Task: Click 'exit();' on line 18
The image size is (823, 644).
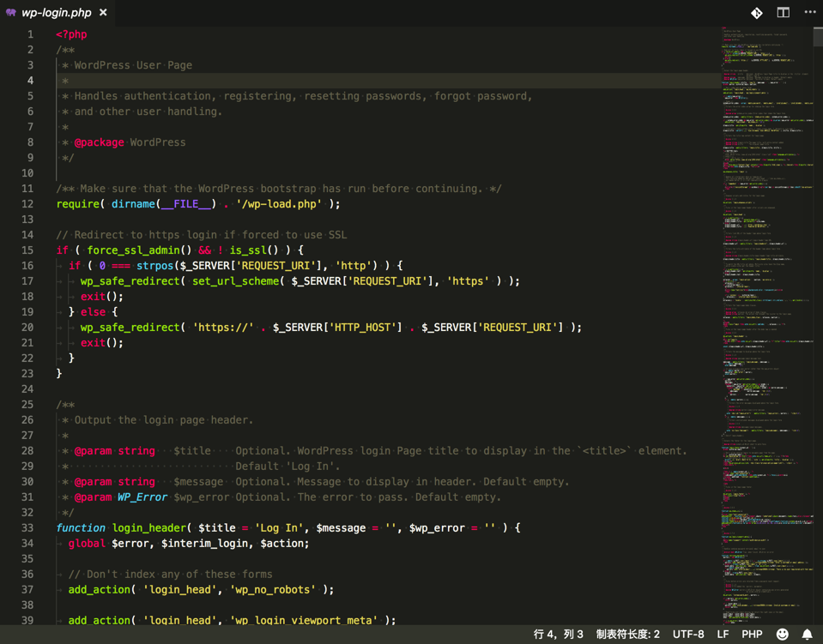Action: point(102,297)
